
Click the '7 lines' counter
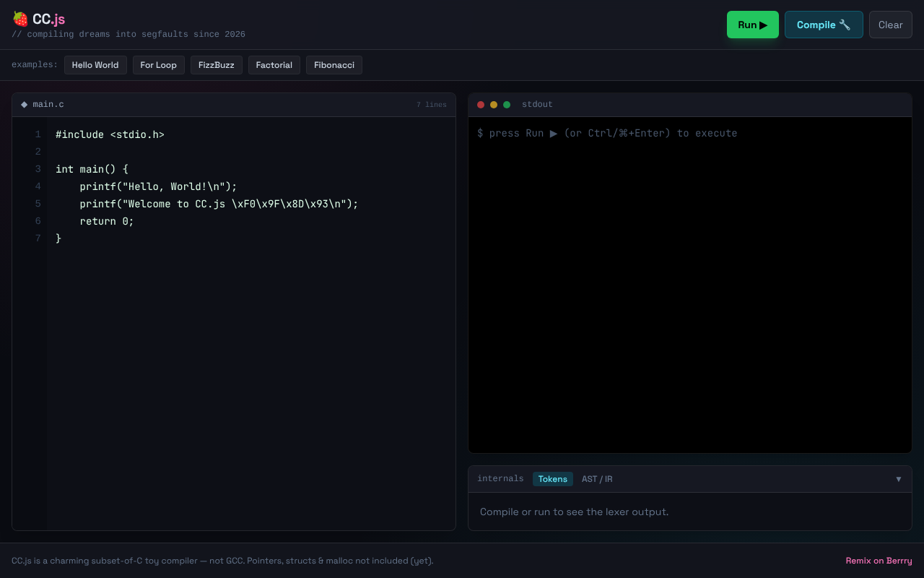(x=431, y=105)
